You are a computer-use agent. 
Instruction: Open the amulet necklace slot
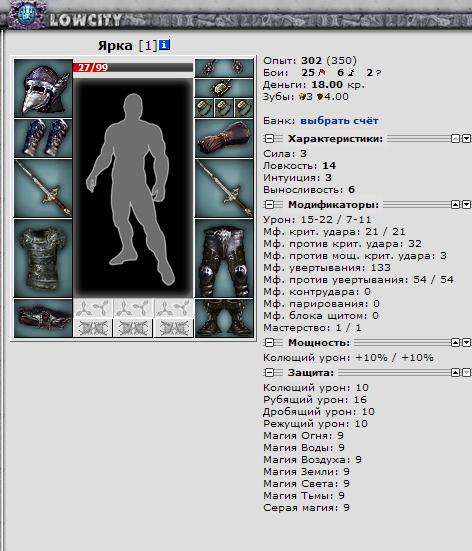coord(224,88)
